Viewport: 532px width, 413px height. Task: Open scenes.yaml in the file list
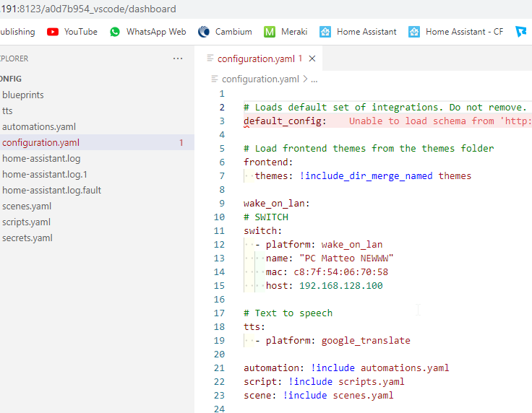click(27, 206)
